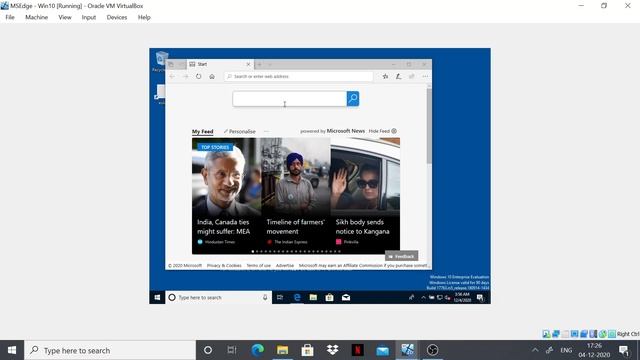This screenshot has height=360, width=640.
Task: Click Back arrow in guest Edge browser
Action: click(x=172, y=76)
